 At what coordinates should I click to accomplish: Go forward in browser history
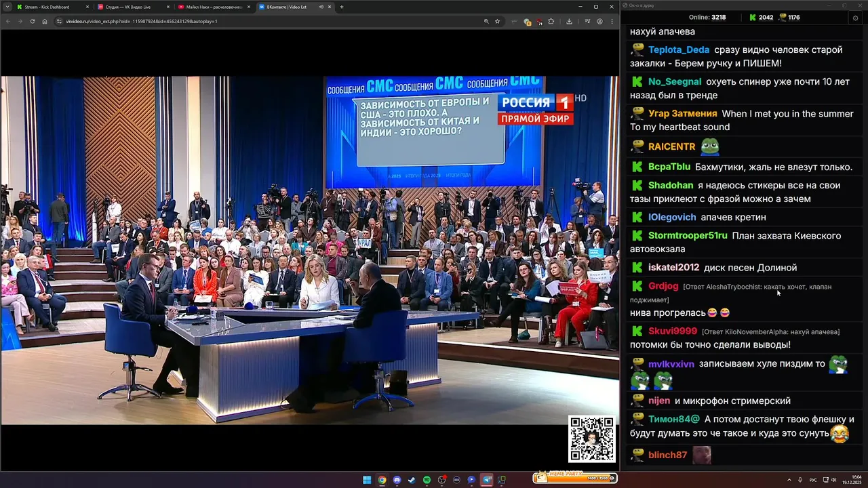(20, 21)
